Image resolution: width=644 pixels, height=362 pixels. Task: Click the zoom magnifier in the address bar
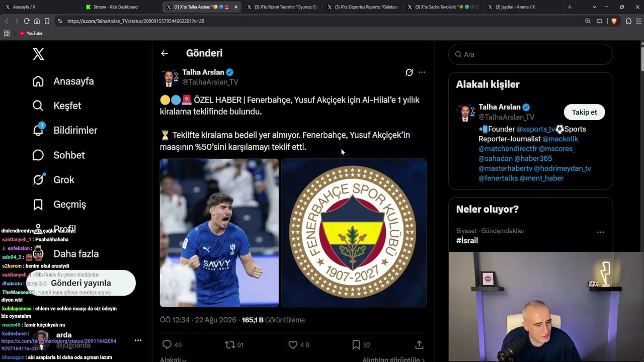click(x=588, y=21)
